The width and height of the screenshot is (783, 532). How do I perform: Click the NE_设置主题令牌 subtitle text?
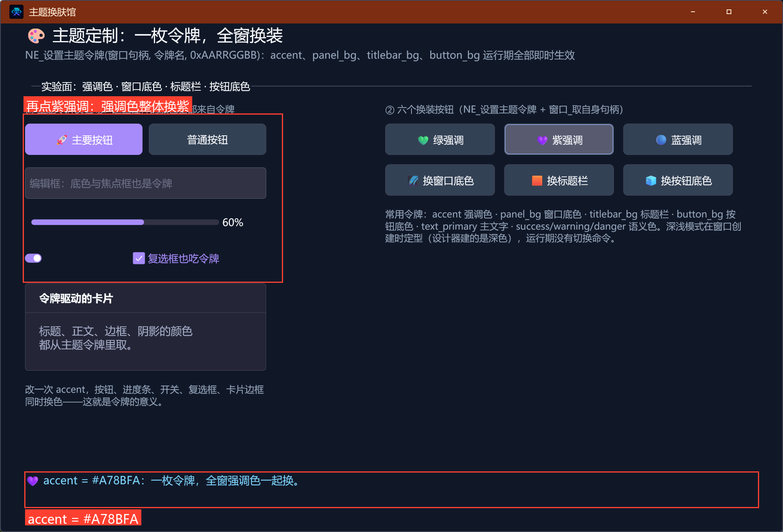coord(300,55)
